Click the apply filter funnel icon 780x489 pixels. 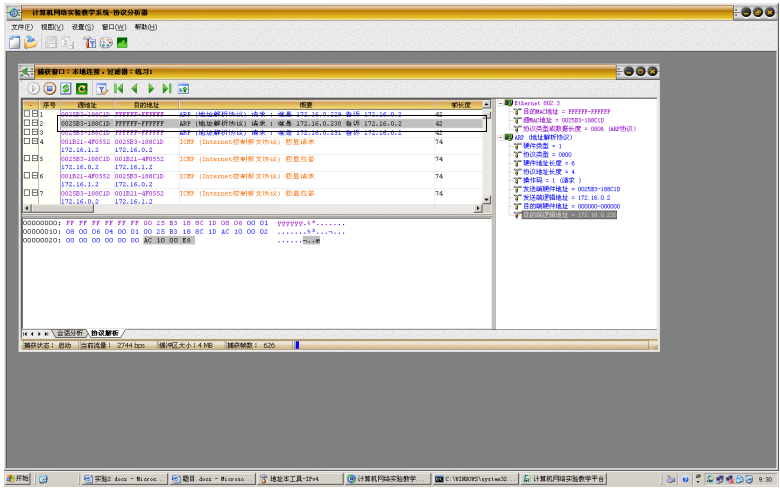pyautogui.click(x=102, y=89)
